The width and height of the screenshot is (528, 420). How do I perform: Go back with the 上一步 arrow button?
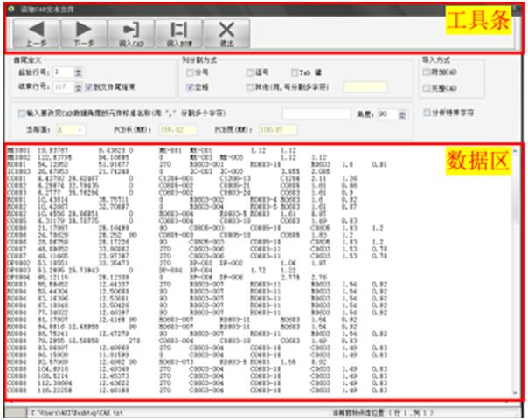coord(37,33)
